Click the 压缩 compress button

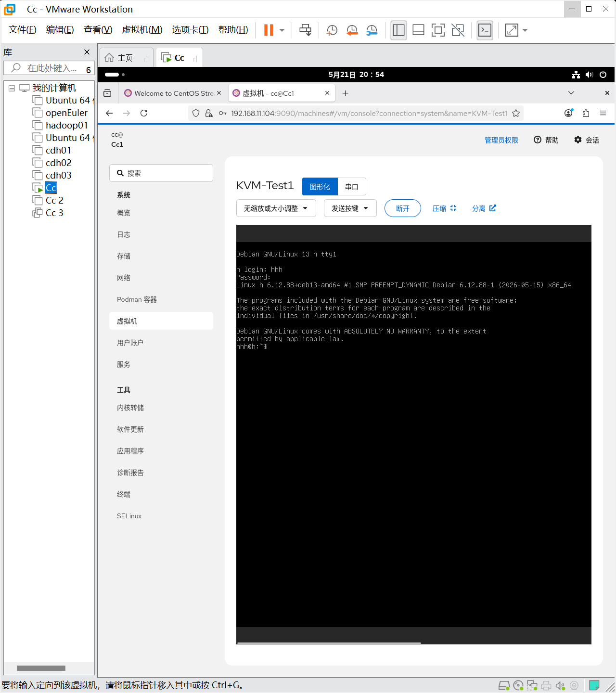tap(444, 208)
